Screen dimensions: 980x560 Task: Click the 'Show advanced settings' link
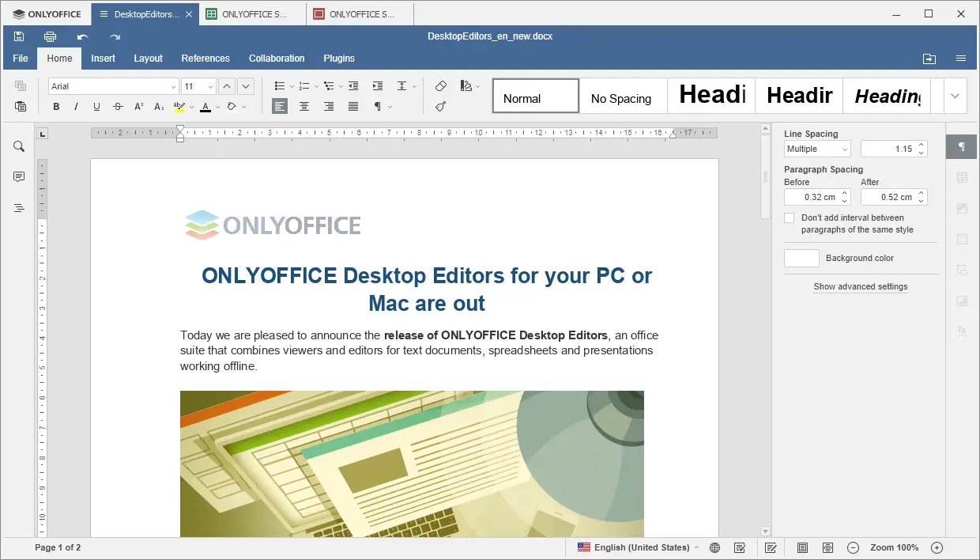pos(861,286)
